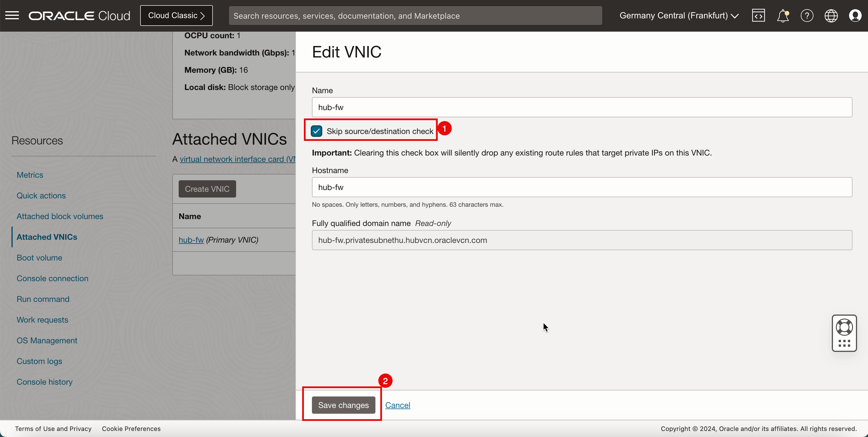
Task: Open the Cloud Classic dropdown menu
Action: pos(176,16)
